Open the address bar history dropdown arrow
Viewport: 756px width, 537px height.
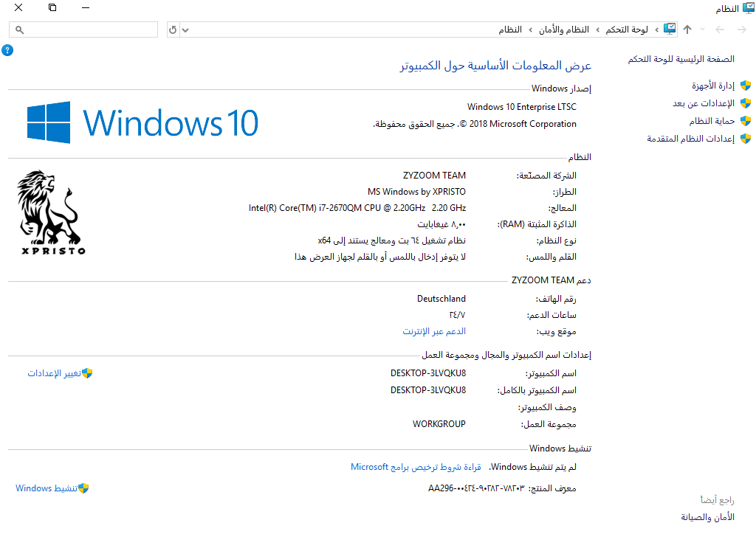[x=185, y=30]
